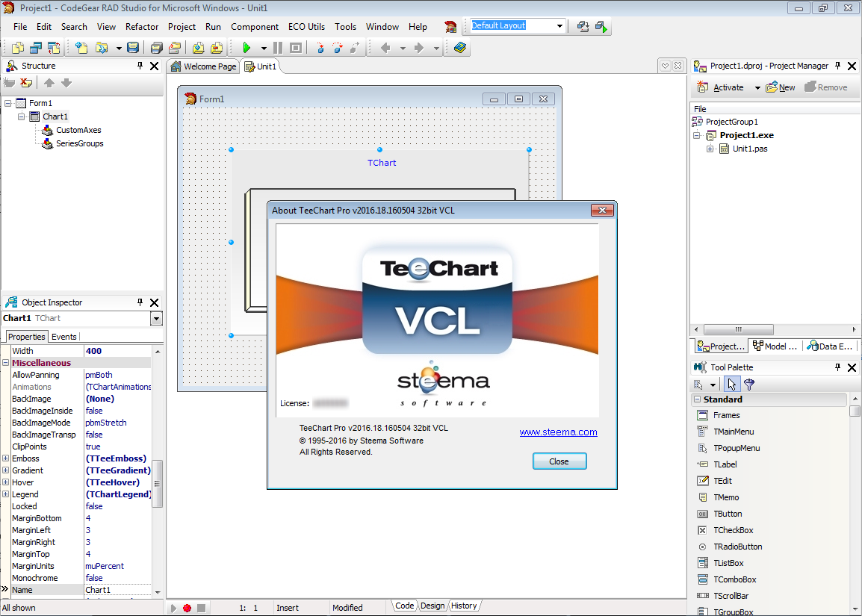This screenshot has width=862, height=616.
Task: Click the Pause program toolbar icon
Action: click(x=278, y=48)
